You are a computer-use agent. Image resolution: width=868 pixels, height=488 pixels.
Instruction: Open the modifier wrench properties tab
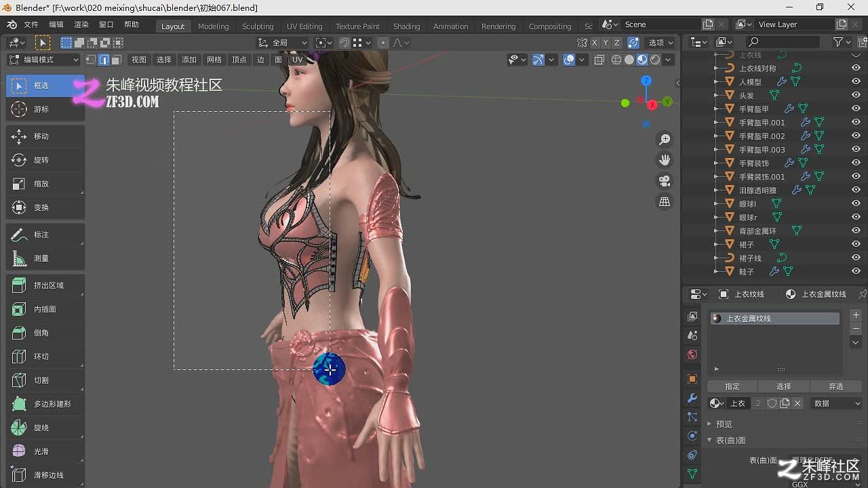[692, 398]
